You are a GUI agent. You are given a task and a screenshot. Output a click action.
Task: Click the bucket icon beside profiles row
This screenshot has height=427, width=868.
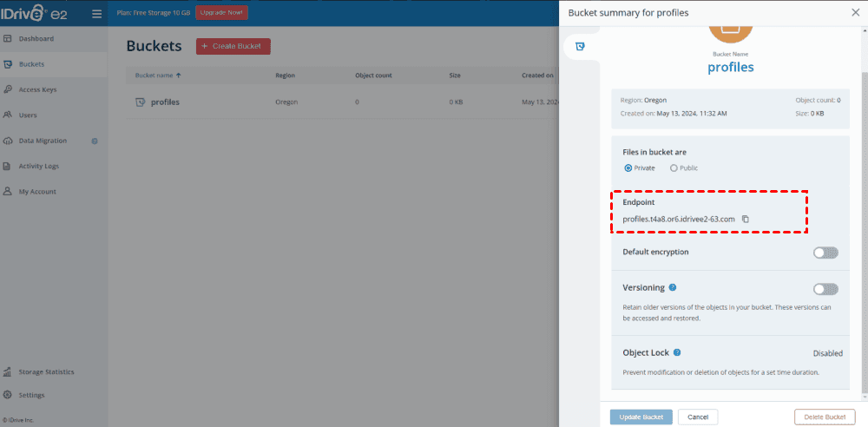pyautogui.click(x=140, y=102)
